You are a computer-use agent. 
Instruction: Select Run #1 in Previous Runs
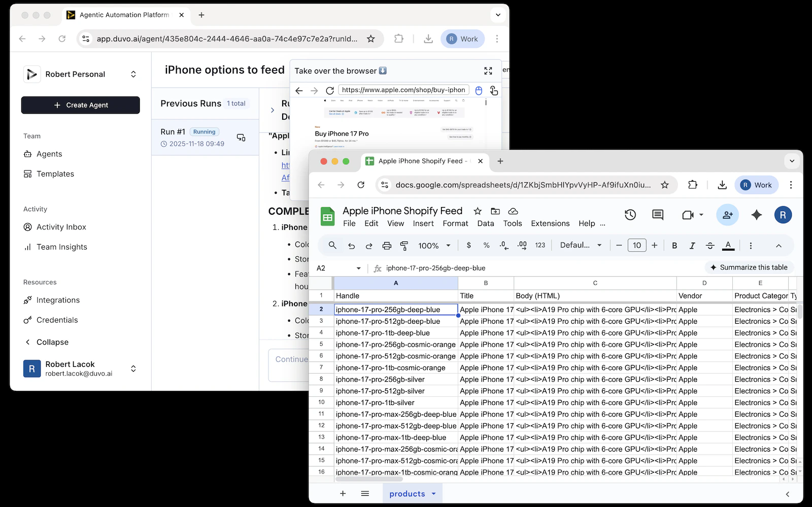pos(205,137)
